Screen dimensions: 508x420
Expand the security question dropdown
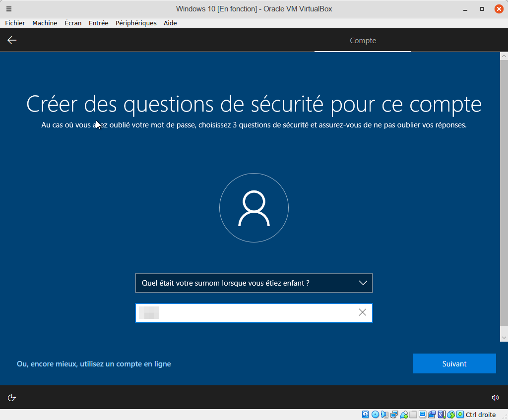click(363, 283)
